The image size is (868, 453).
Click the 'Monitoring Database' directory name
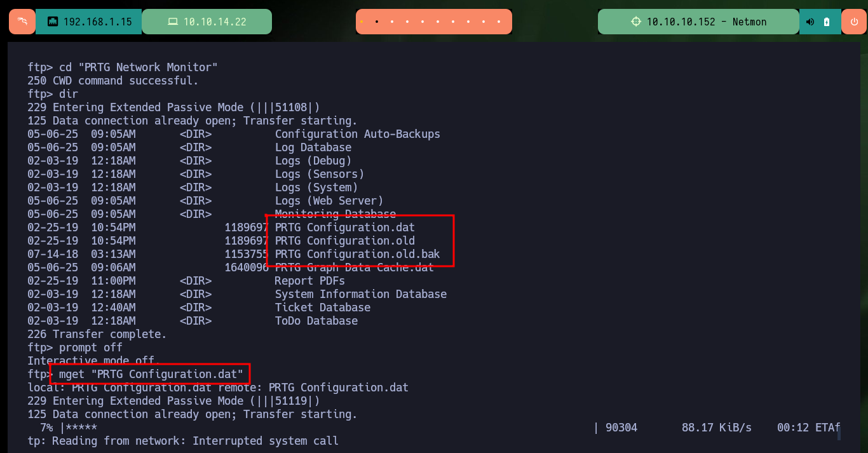pyautogui.click(x=336, y=214)
